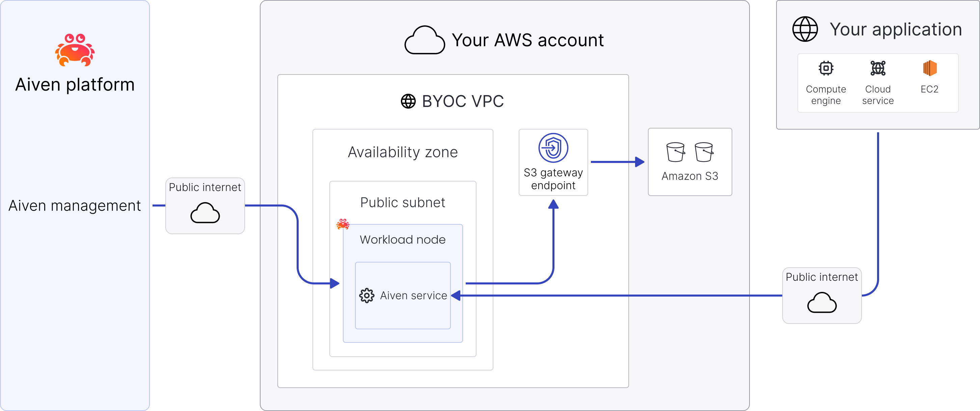Select the S3 gateway endpoint shield icon

553,148
